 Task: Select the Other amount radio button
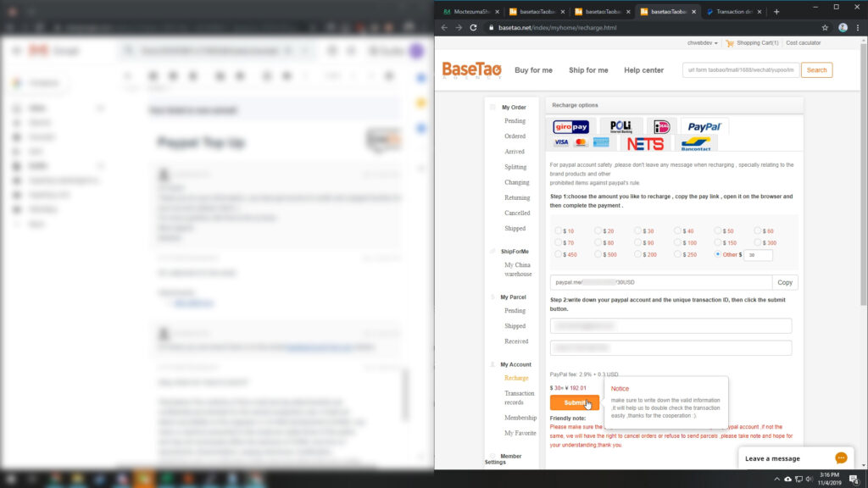point(717,254)
